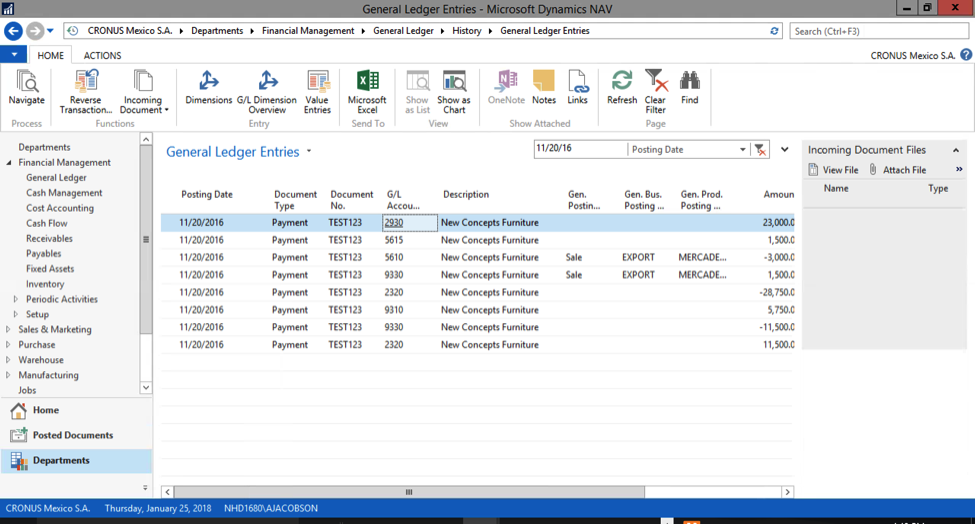Click the navigation pane customize arrow
975x525 pixels.
pyautogui.click(x=145, y=488)
